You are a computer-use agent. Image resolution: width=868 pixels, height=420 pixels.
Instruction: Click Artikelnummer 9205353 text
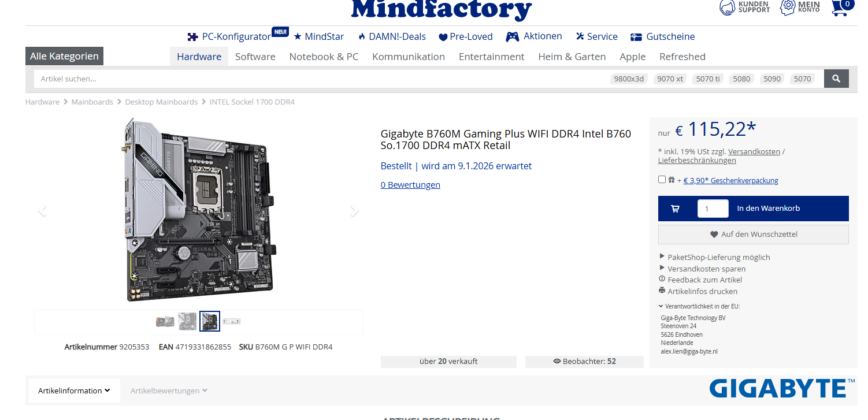tap(107, 347)
